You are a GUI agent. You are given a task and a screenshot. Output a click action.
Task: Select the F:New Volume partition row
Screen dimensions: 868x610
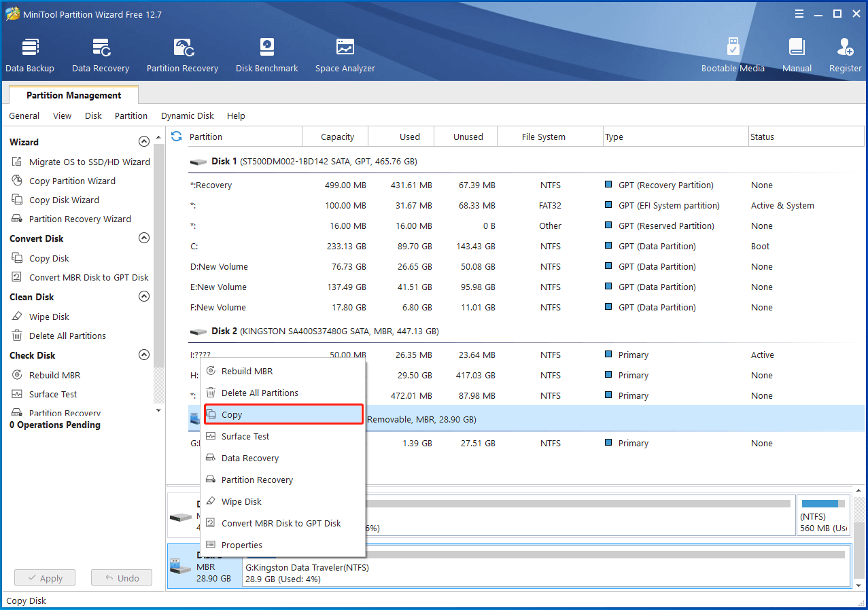coord(525,307)
